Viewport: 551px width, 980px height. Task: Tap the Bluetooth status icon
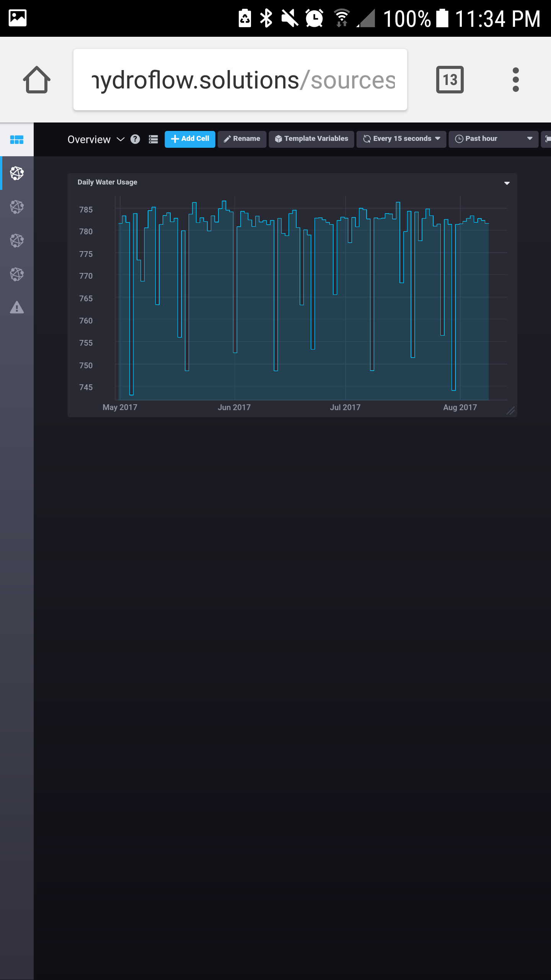(266, 18)
